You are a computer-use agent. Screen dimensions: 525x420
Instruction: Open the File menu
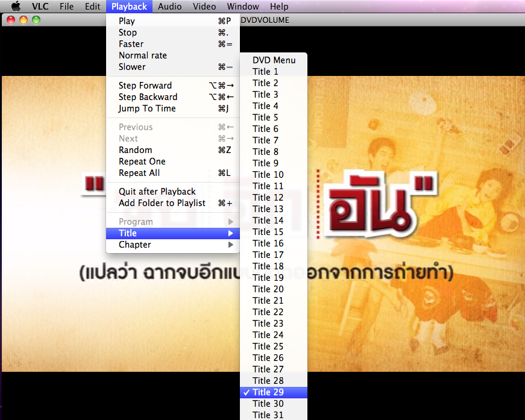coord(67,7)
